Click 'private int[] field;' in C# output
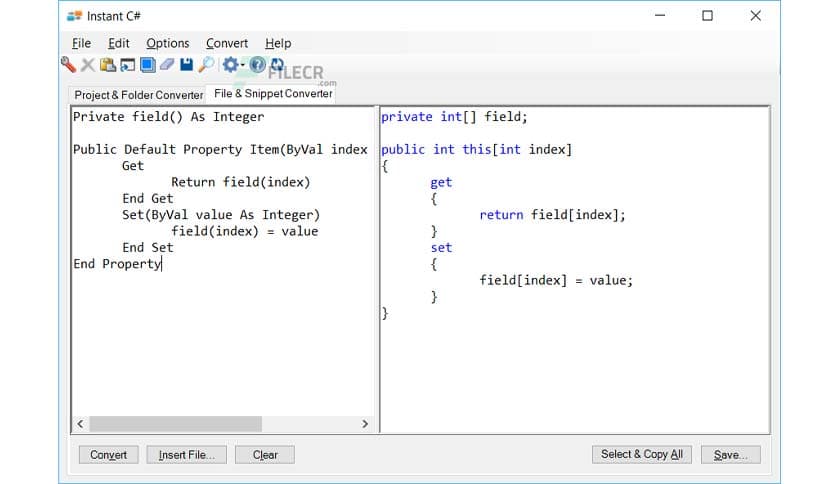The width and height of the screenshot is (836, 484). 454,117
